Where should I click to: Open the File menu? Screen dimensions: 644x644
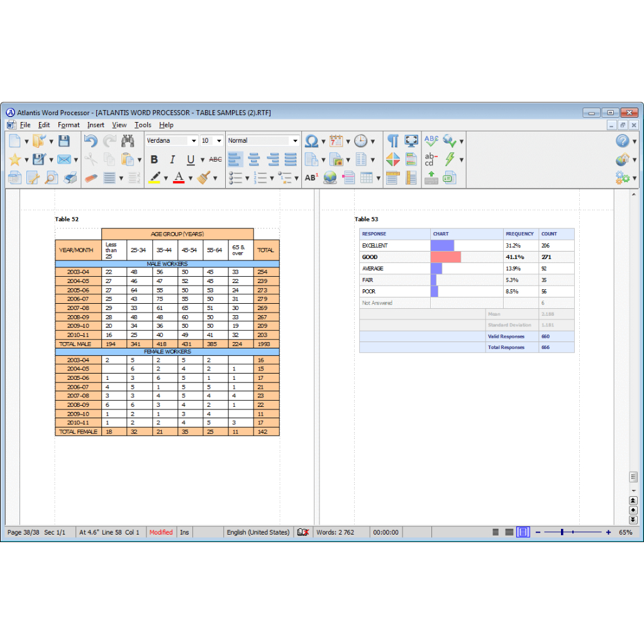(25, 125)
